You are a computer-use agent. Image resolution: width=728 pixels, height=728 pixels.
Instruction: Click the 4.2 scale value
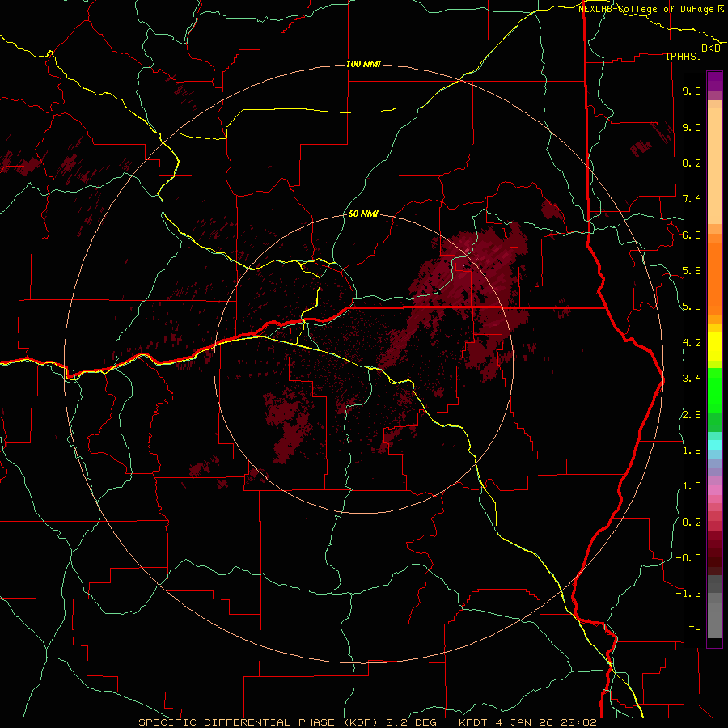692,343
